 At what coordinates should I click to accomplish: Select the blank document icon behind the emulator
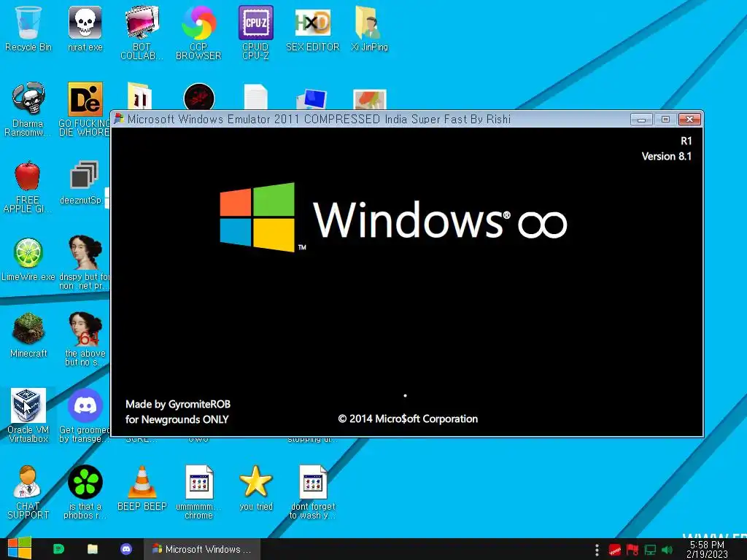point(256,97)
